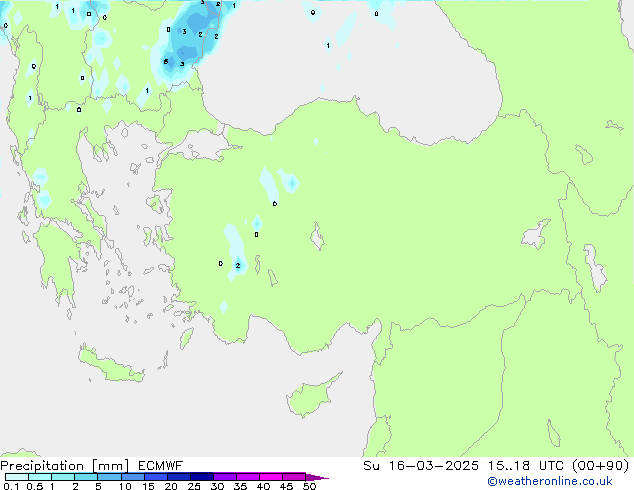The width and height of the screenshot is (634, 490).
Task: Click the '15..18 UTC' time range text
Action: [x=526, y=466]
